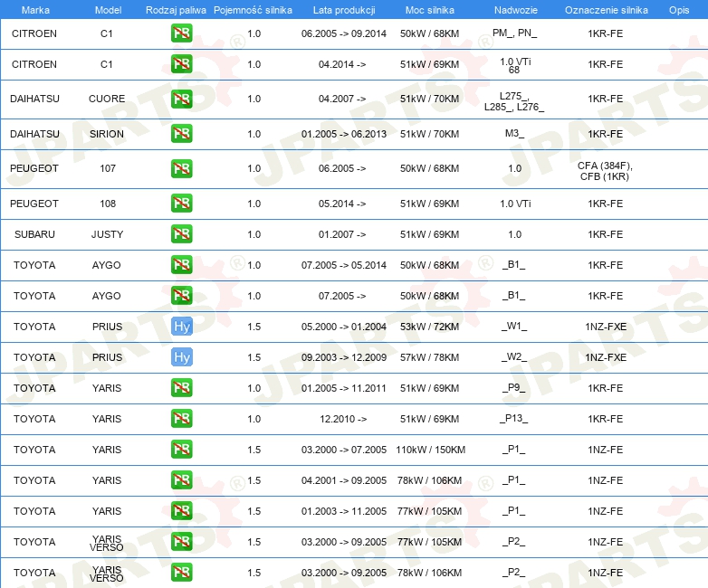Click the 110kW / 150KM power cell
708x588 pixels.
(x=431, y=450)
